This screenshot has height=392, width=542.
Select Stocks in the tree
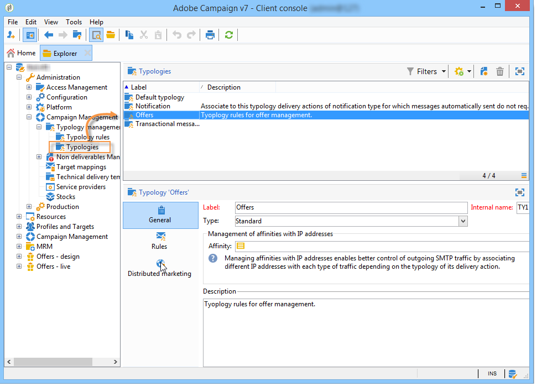[x=66, y=197]
